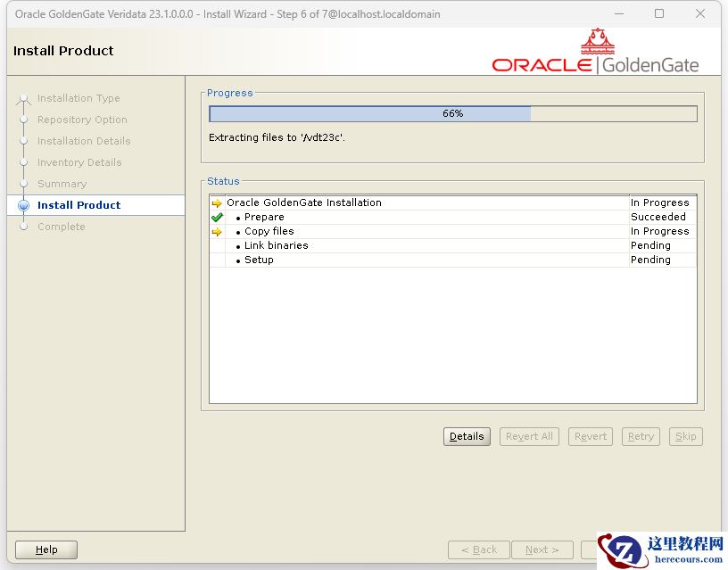
Task: Select the Inventory Details step
Action: pos(79,162)
